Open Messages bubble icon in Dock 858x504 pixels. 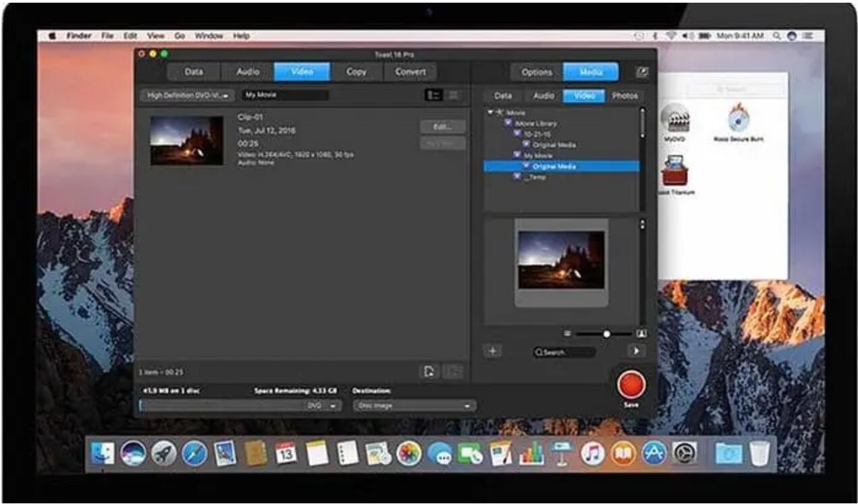pos(440,454)
